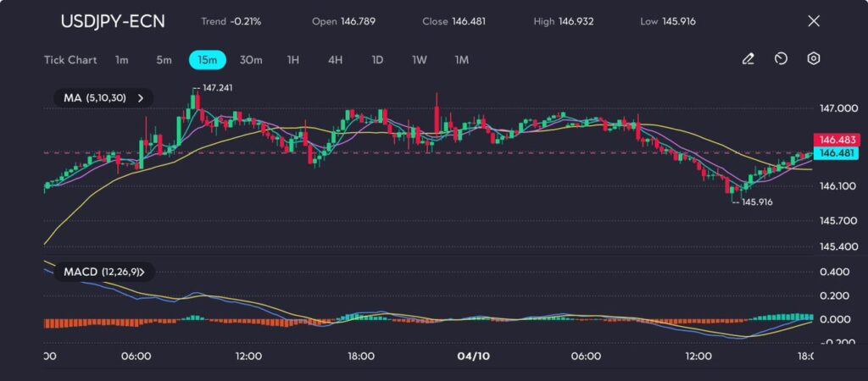Click the 145.916 low price marker
868x381 pixels.
[x=756, y=202]
